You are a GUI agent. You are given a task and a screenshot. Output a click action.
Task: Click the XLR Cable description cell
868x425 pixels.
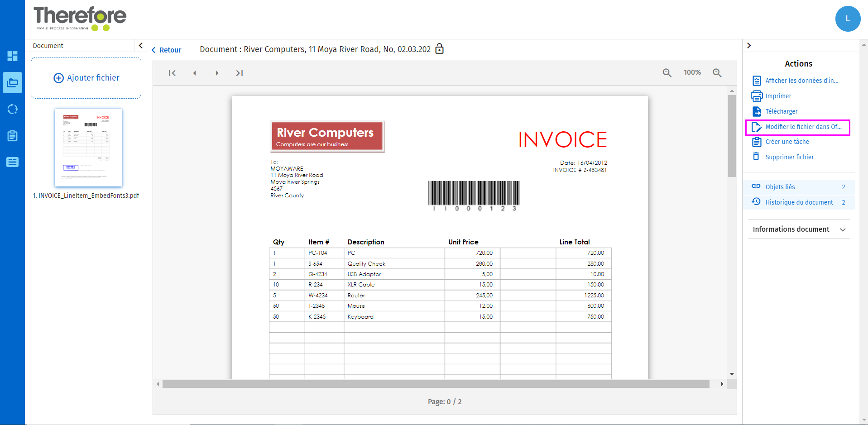pos(361,285)
